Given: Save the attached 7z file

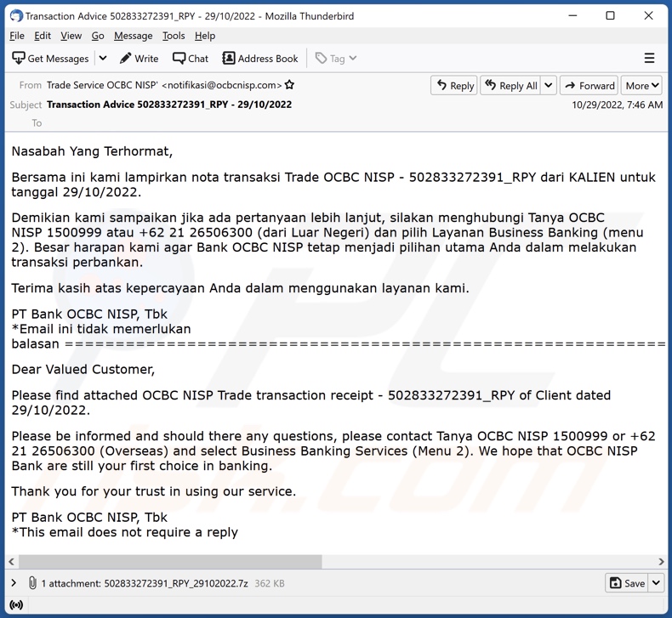Looking at the screenshot, I should [x=626, y=583].
